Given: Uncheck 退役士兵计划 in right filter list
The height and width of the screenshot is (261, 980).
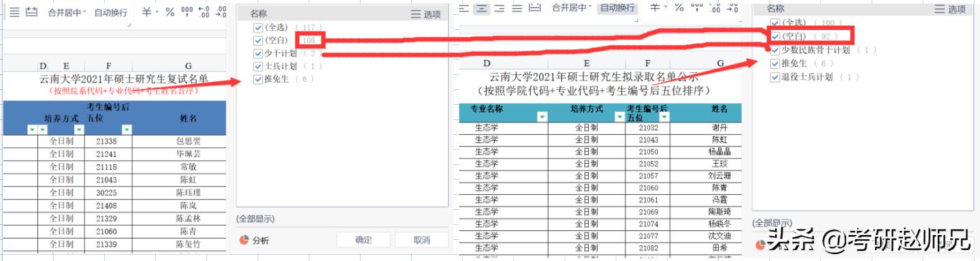Looking at the screenshot, I should (774, 77).
